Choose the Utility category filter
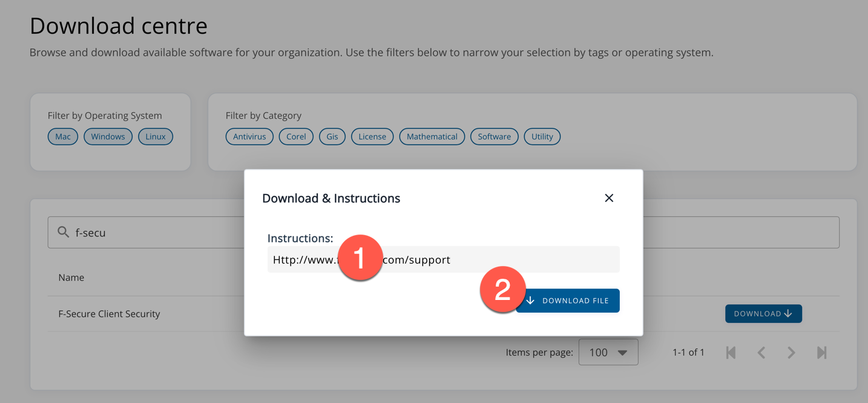868x403 pixels. point(542,136)
